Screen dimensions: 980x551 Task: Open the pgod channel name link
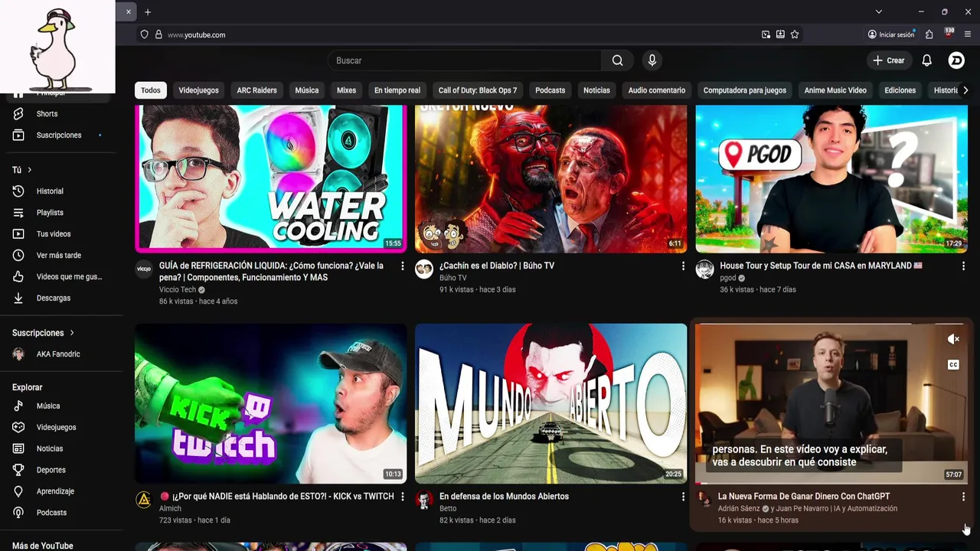(728, 278)
